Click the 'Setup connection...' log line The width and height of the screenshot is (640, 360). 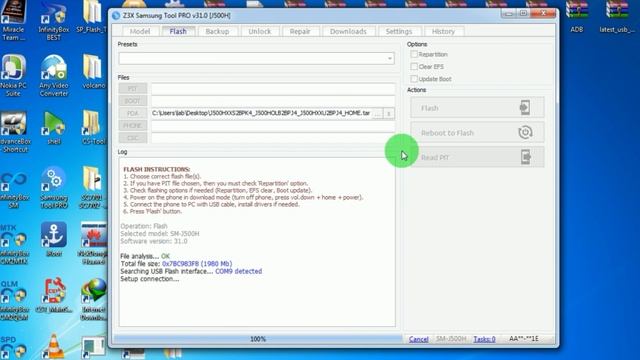click(x=149, y=279)
